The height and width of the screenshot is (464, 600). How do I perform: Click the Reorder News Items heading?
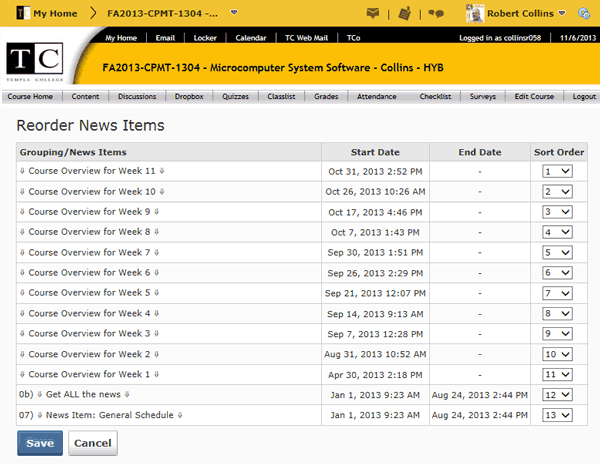(x=90, y=125)
